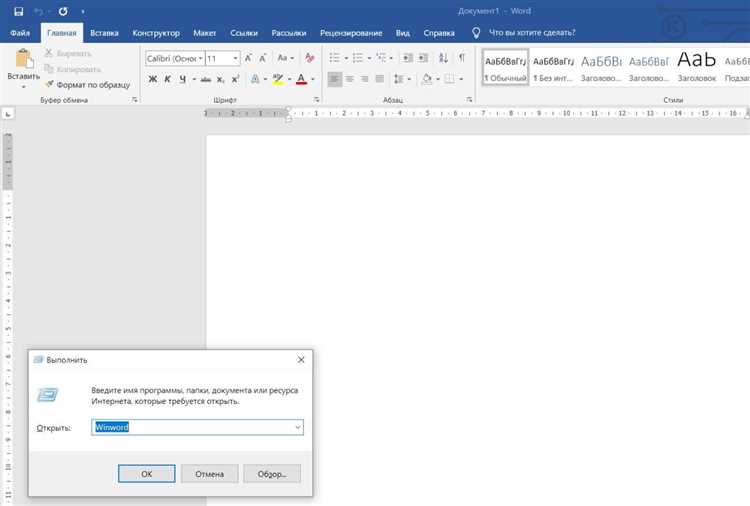Screen dimensions: 750x506
Task: Click the Выполнить title bar icon
Action: tap(38, 360)
